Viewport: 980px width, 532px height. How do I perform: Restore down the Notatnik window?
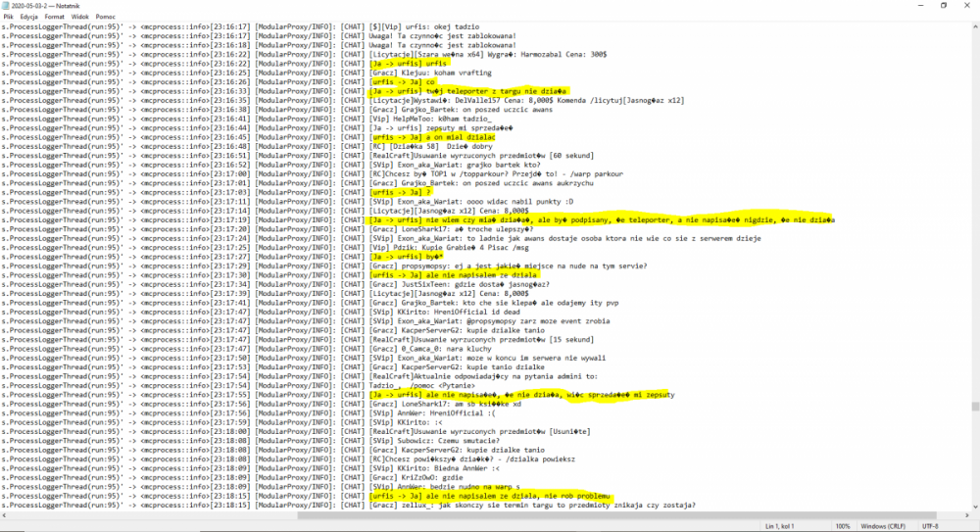point(944,5)
